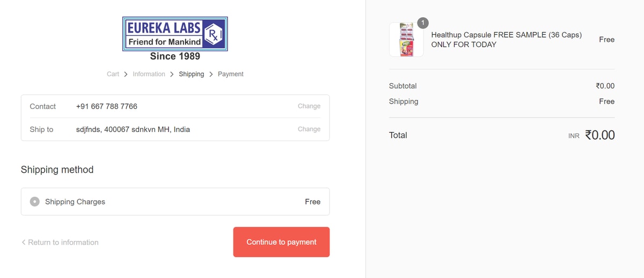Change the Ship to address
This screenshot has width=644, height=278.
[309, 129]
